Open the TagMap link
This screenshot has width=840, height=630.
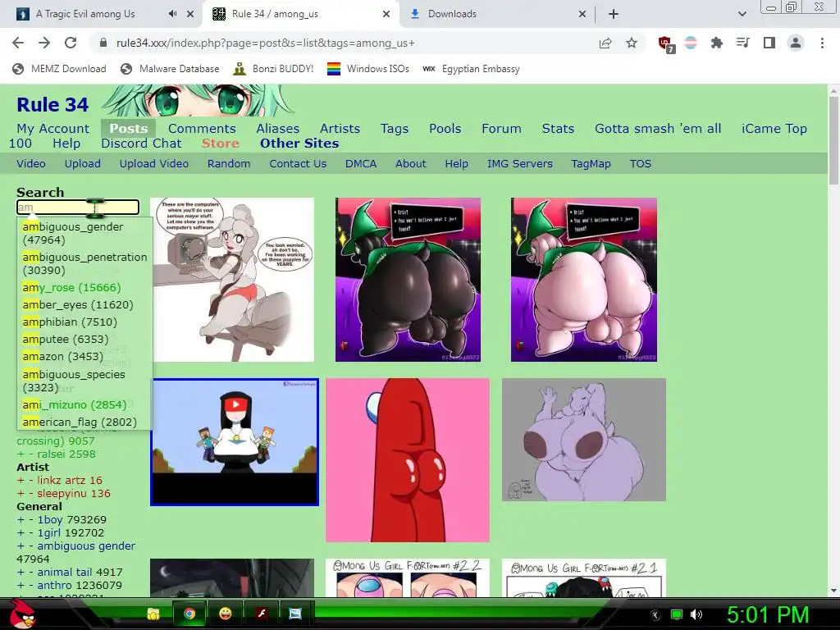point(591,164)
